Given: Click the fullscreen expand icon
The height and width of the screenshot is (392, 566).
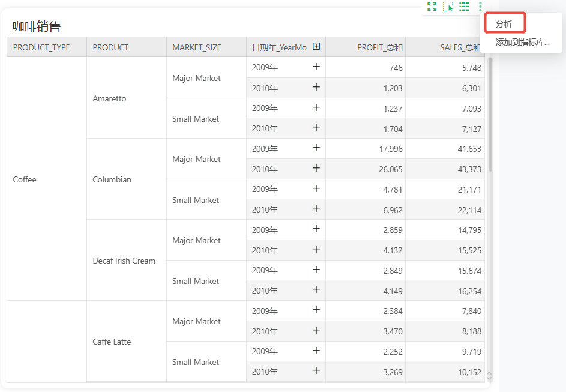Looking at the screenshot, I should pyautogui.click(x=432, y=7).
